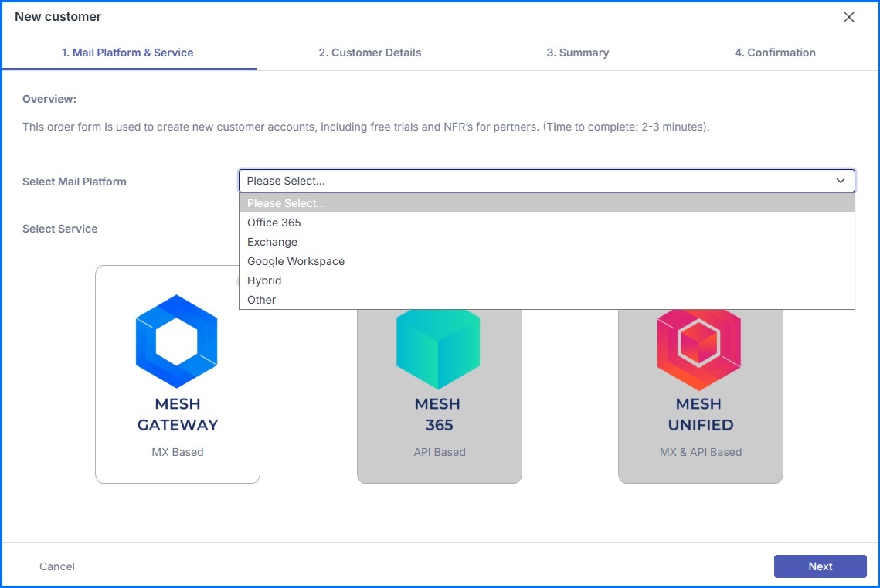The width and height of the screenshot is (880, 588).
Task: Click the blue Mesh Gateway hexagon icon
Action: point(176,342)
